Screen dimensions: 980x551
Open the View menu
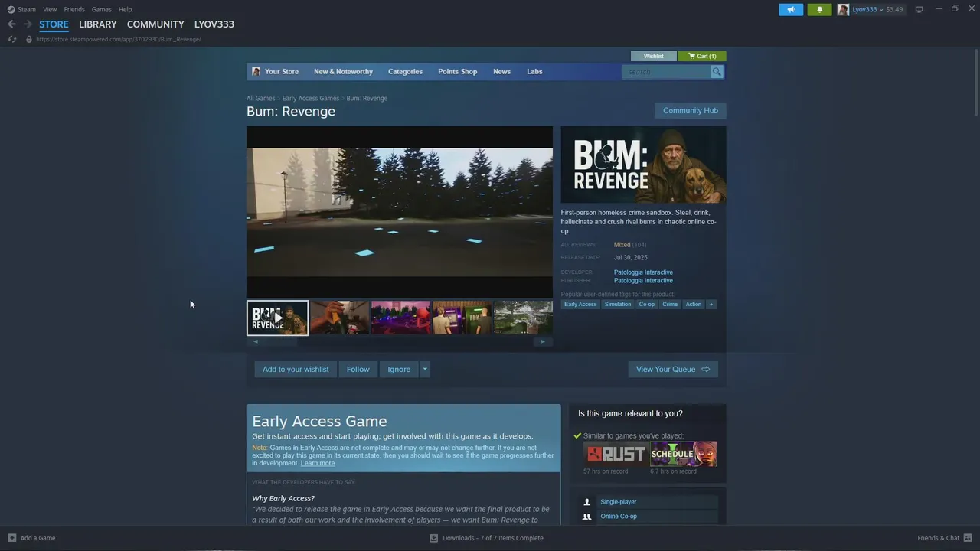point(50,9)
